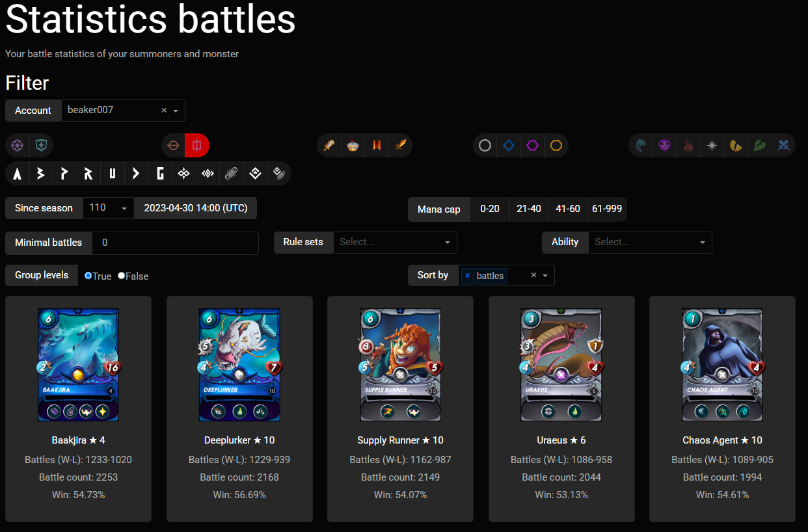
Task: Clear all Sort by selections
Action: [533, 275]
